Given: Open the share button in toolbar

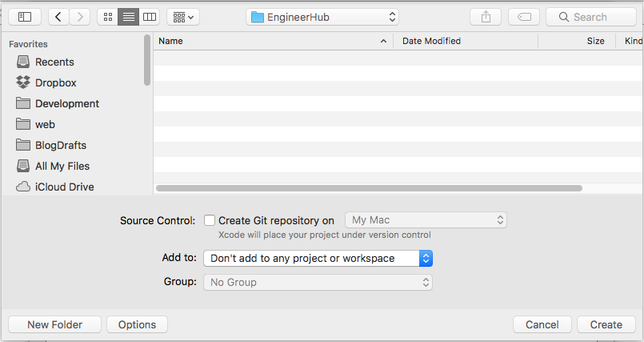Looking at the screenshot, I should 486,17.
